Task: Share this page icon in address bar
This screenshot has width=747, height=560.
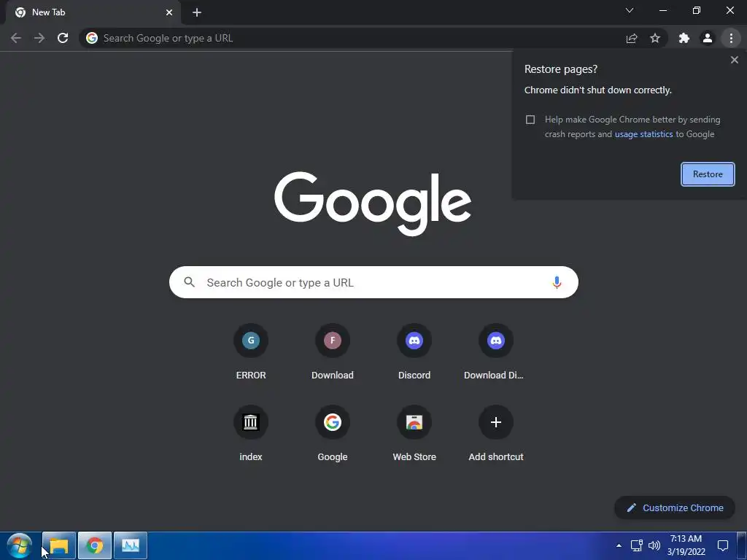Action: [632, 38]
